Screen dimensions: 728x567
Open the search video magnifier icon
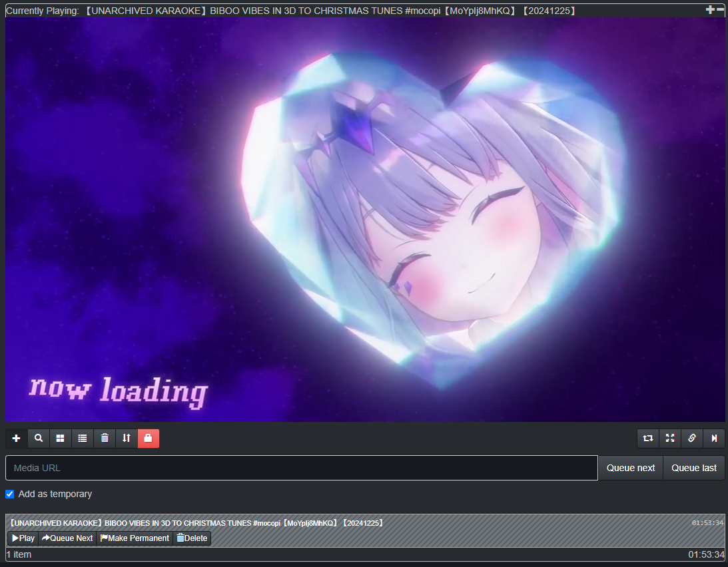click(x=39, y=439)
